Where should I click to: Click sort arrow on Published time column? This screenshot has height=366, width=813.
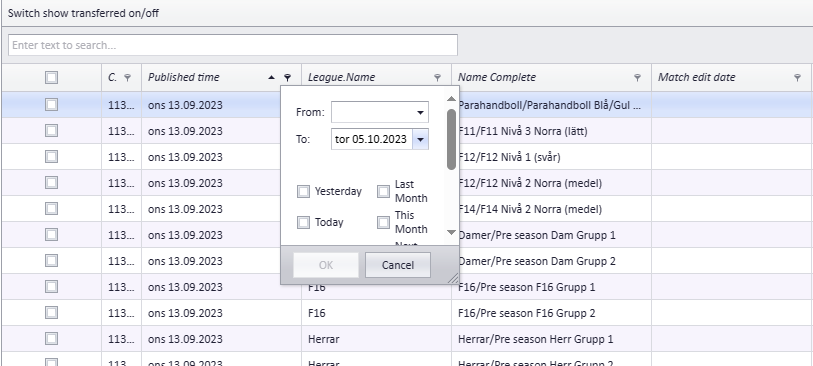point(271,78)
